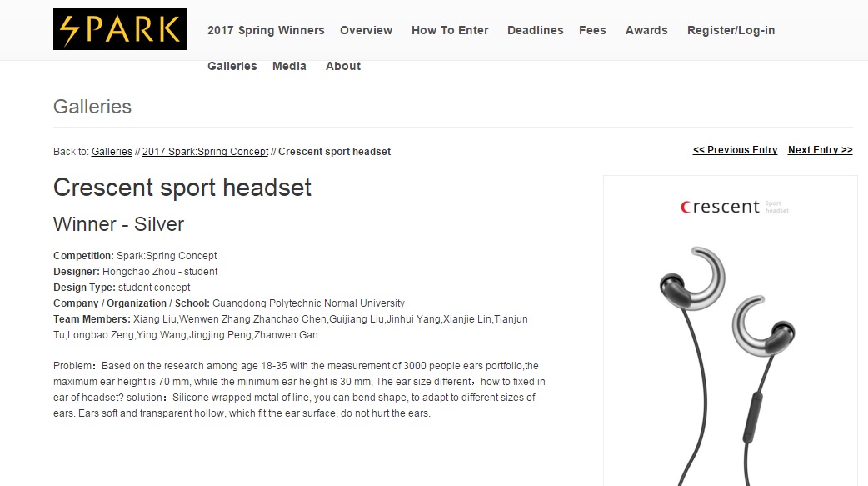Click the Crescent earphones product image
Screen dimensions: 868x486
click(x=731, y=331)
